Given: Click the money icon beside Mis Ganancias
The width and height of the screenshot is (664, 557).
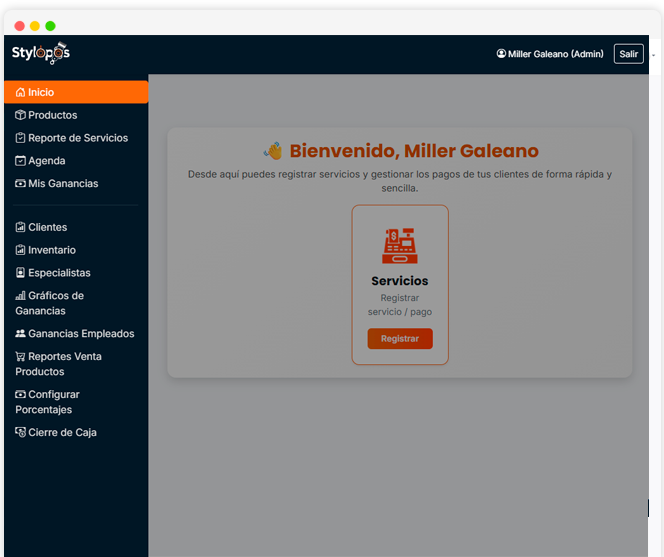Looking at the screenshot, I should click(x=21, y=184).
